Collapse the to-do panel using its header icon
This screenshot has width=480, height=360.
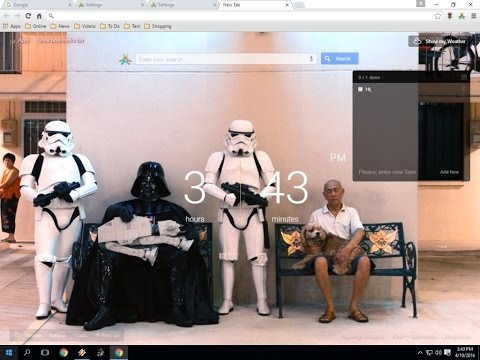[464, 77]
